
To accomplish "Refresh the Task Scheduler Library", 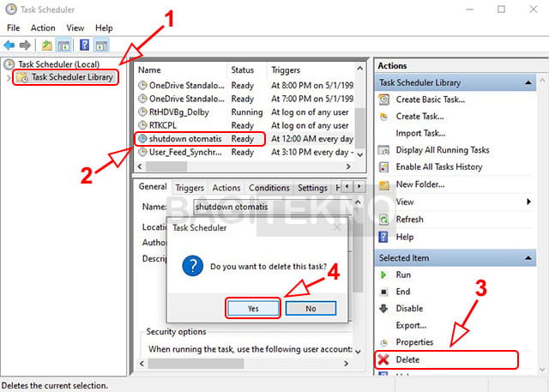I will (409, 220).
